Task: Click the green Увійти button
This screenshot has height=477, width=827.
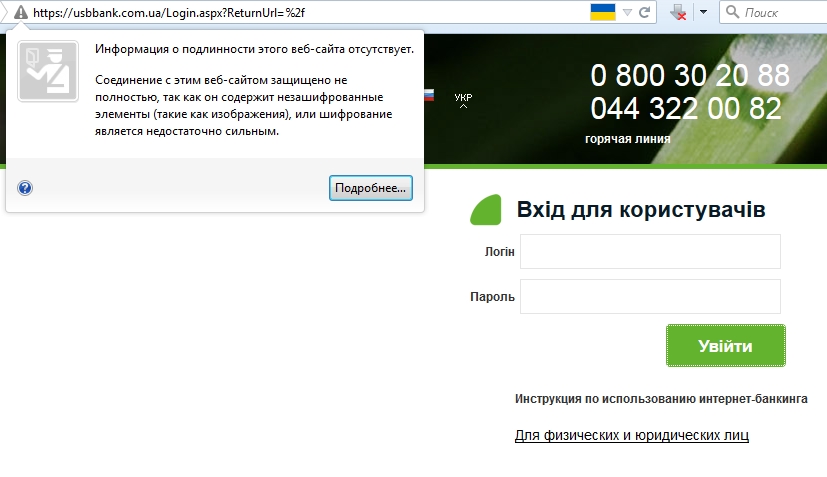Action: [726, 346]
